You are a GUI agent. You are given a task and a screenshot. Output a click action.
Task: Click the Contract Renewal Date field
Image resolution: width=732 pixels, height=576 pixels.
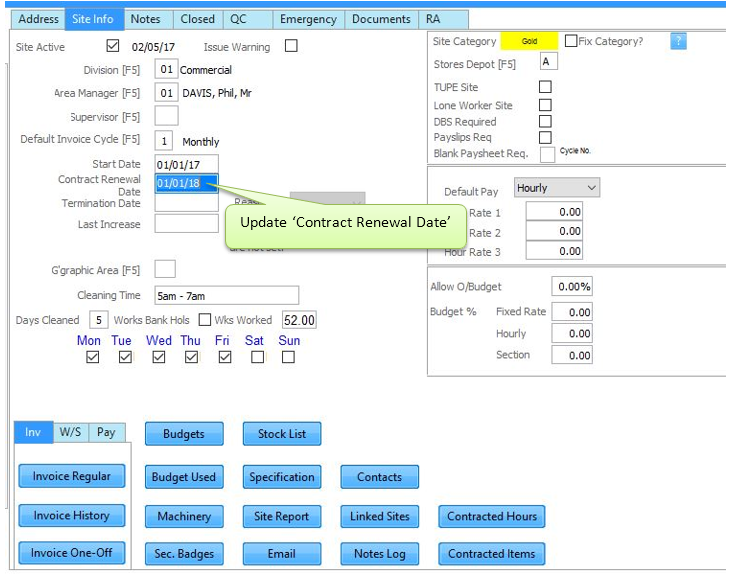pyautogui.click(x=186, y=183)
